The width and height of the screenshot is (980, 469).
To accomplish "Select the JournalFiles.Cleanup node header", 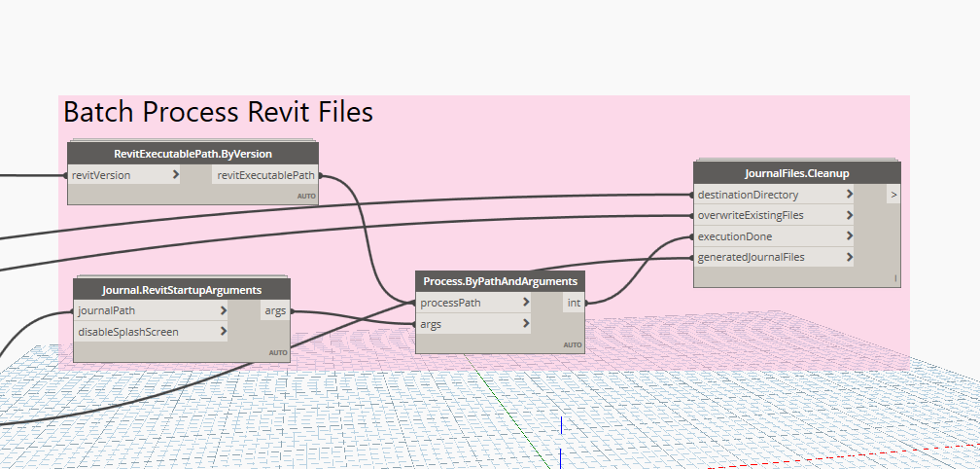I will click(797, 173).
